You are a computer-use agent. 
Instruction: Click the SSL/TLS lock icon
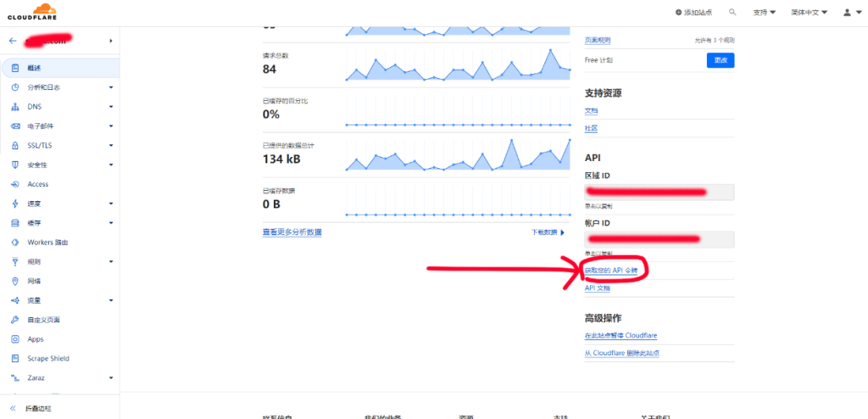[x=15, y=145]
